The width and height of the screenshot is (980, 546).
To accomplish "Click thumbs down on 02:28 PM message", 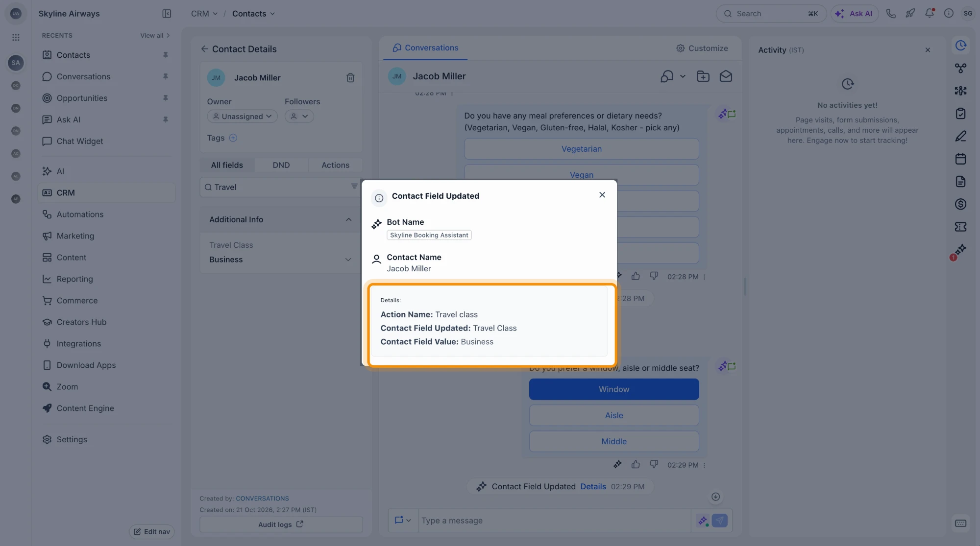I will (x=654, y=276).
